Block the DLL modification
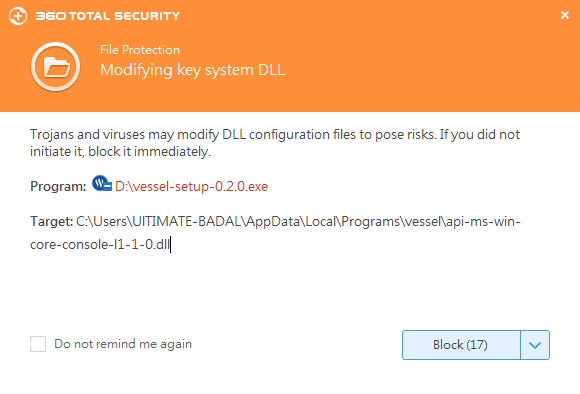The image size is (580, 394). [x=461, y=345]
